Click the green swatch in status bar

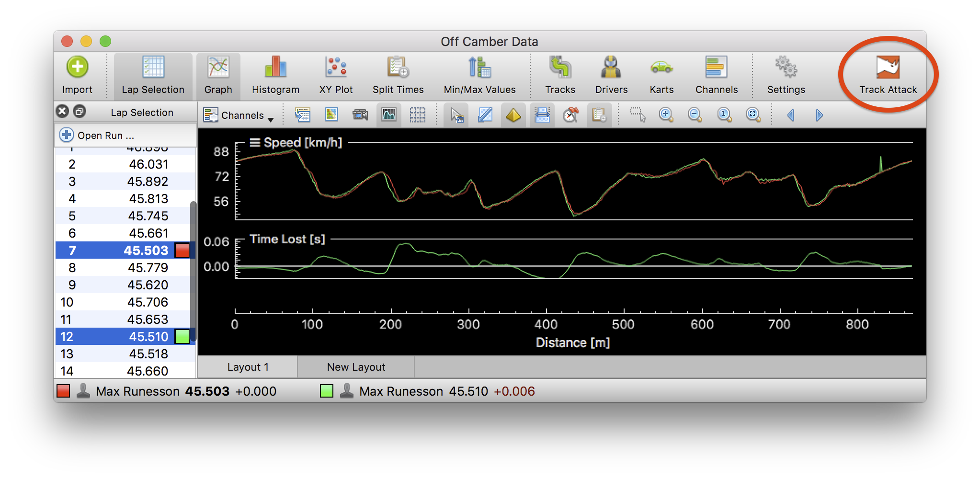click(x=327, y=391)
